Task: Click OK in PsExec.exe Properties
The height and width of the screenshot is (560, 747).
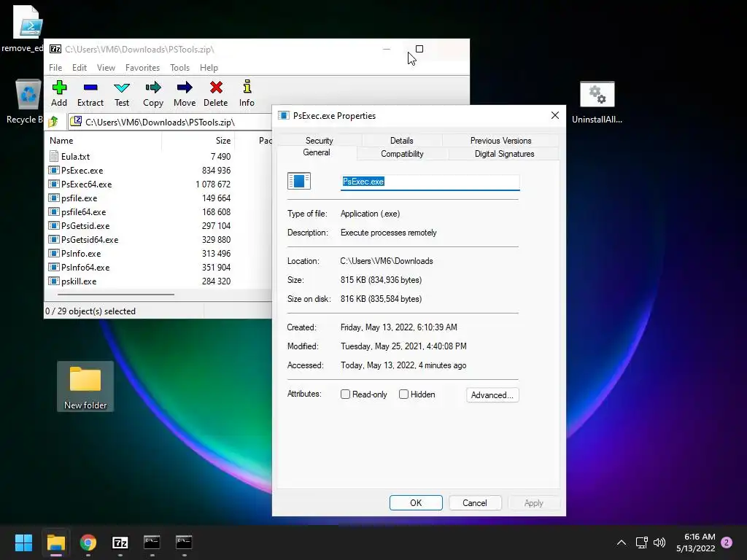Action: pyautogui.click(x=416, y=503)
